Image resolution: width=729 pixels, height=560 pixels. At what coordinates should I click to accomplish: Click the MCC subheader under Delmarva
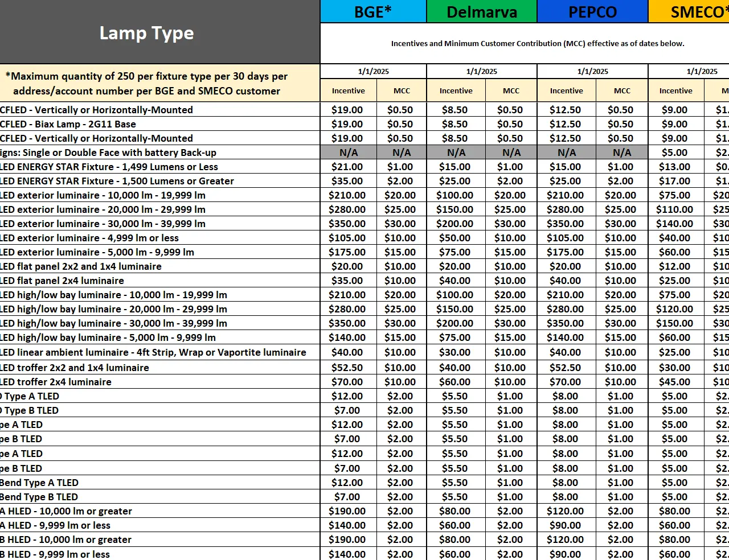[x=511, y=90]
